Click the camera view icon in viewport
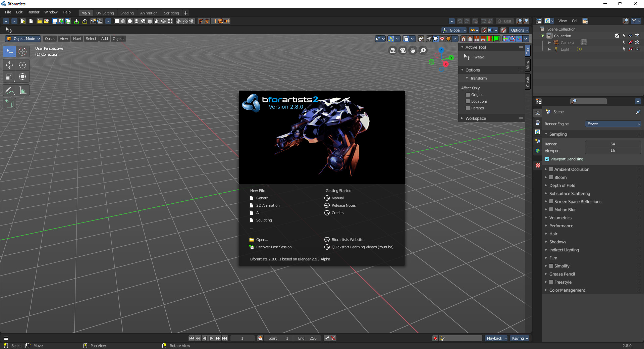 (x=403, y=50)
